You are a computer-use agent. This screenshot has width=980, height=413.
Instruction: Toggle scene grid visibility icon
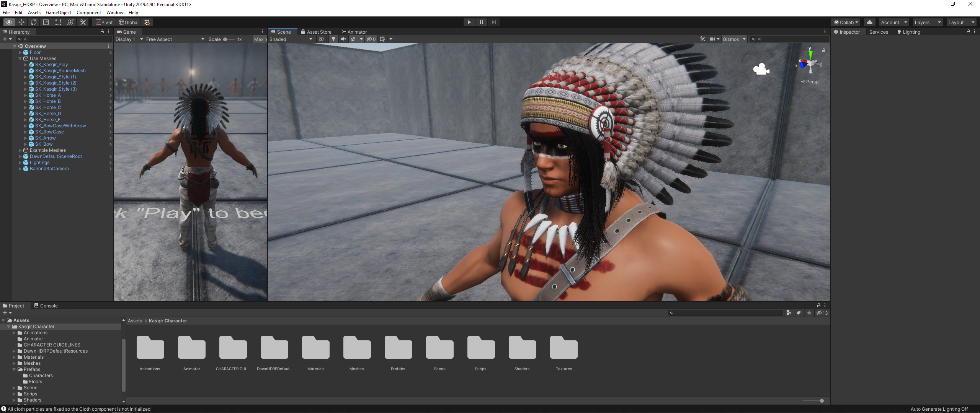click(x=382, y=39)
